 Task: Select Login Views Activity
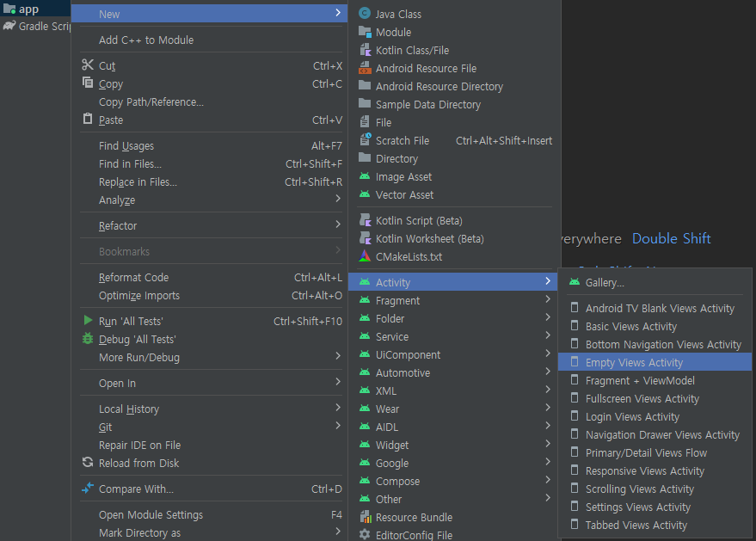655,416
